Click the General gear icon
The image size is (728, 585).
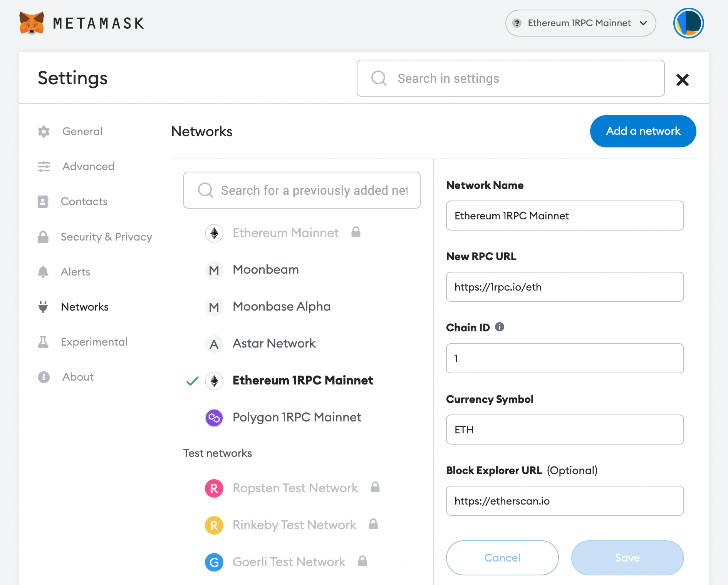tap(44, 131)
